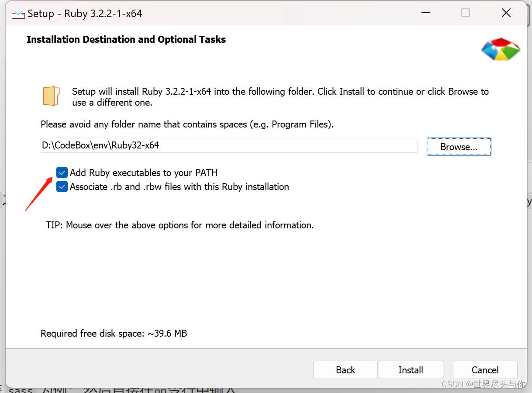This screenshot has width=532, height=393.
Task: Close the setup window
Action: [506, 13]
